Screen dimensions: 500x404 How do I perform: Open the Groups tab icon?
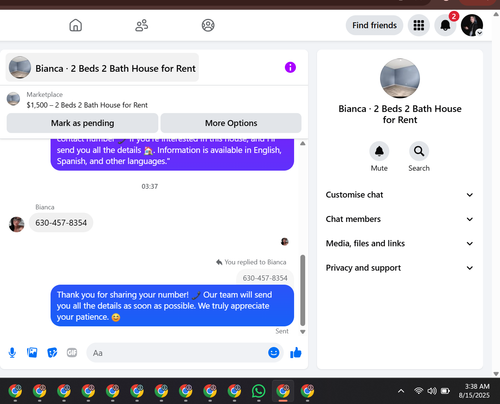208,25
